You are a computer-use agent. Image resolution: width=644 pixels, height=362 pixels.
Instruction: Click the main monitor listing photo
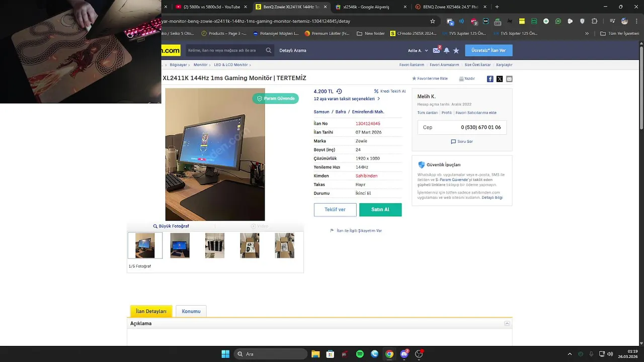215,154
